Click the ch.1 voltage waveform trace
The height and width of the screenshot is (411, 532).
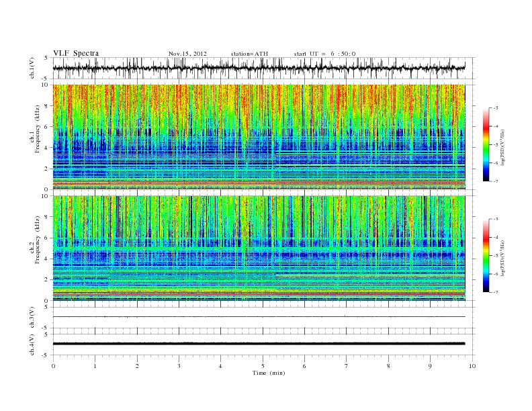point(259,68)
